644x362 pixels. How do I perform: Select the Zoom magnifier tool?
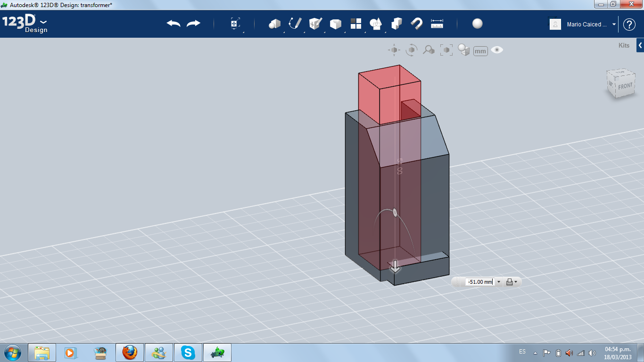[429, 50]
